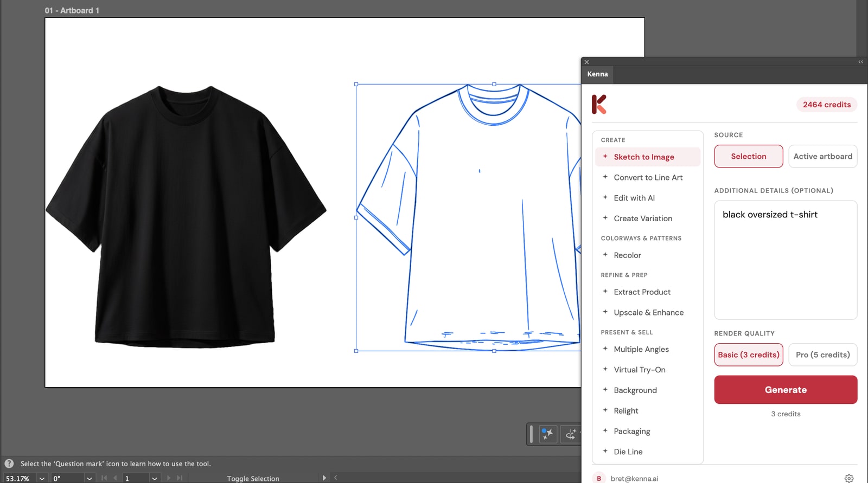Viewport: 868px width, 483px height.
Task: Click the Toggle Selection status text
Action: point(253,479)
